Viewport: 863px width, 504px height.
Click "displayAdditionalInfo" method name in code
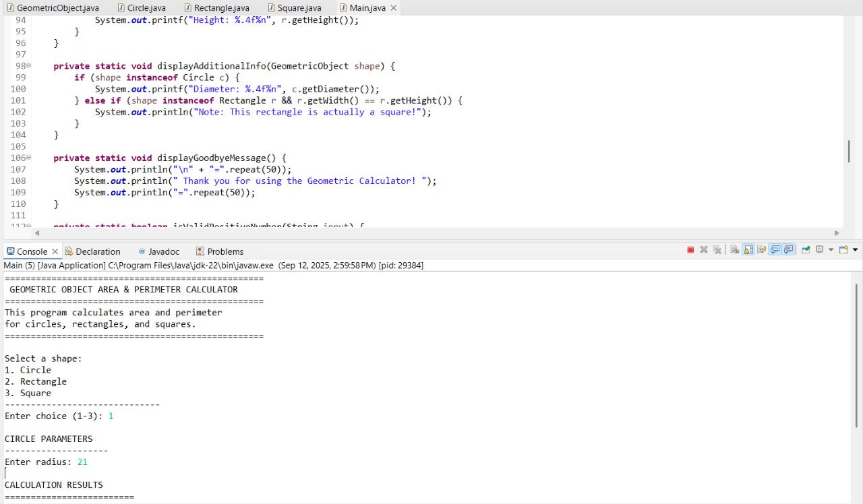pyautogui.click(x=211, y=66)
